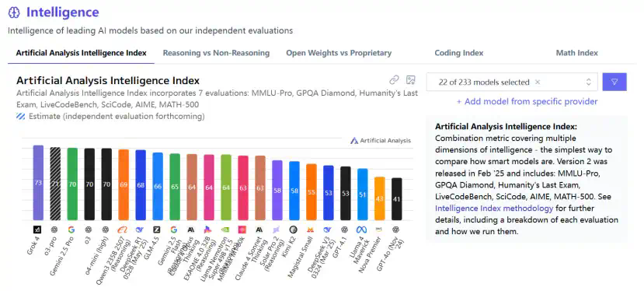Viewport: 644px width, 291px height.
Task: Switch to Reasoning vs Non-Reasoning tab
Action: click(216, 53)
